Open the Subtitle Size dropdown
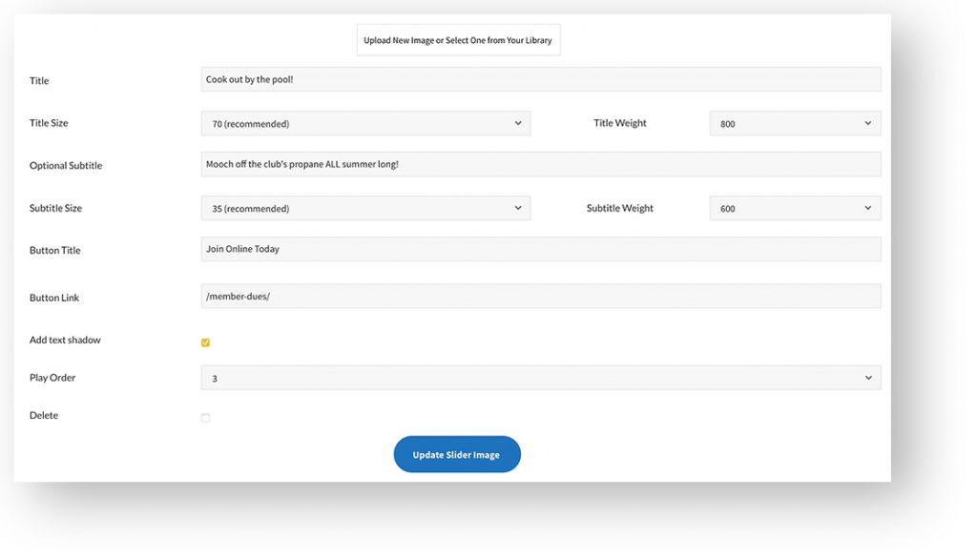The image size is (977, 560). pyautogui.click(x=365, y=208)
